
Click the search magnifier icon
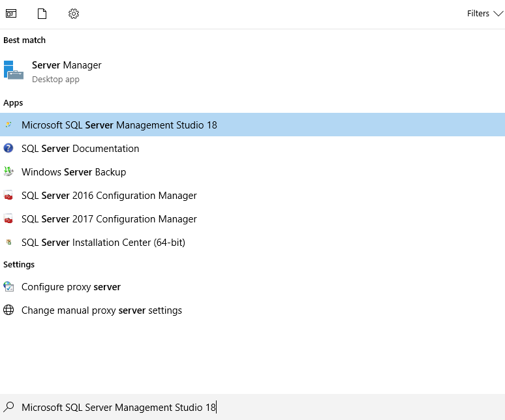[8, 407]
